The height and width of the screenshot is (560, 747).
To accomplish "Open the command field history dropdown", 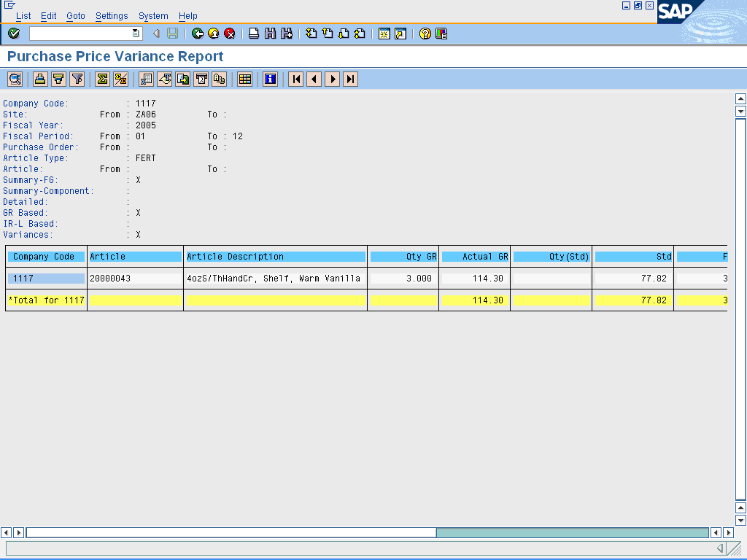I will [136, 34].
